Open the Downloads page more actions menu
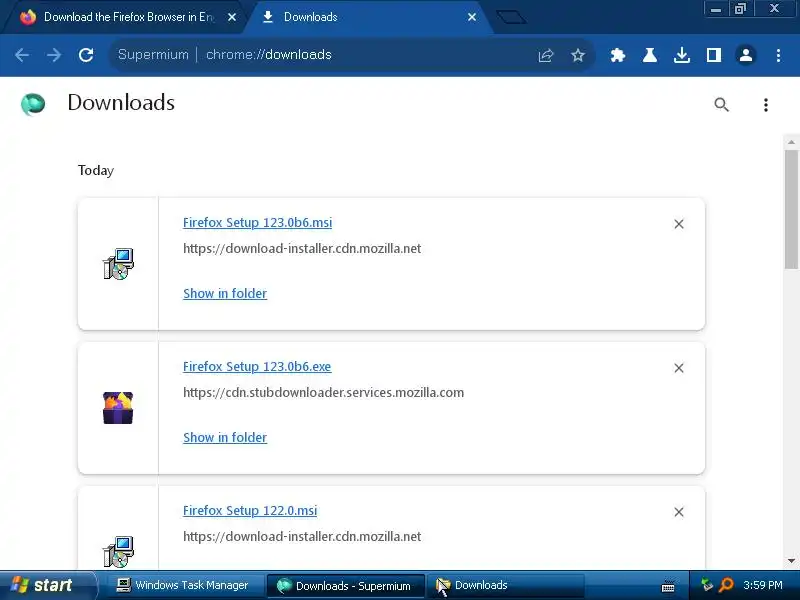This screenshot has height=600, width=800. [766, 105]
